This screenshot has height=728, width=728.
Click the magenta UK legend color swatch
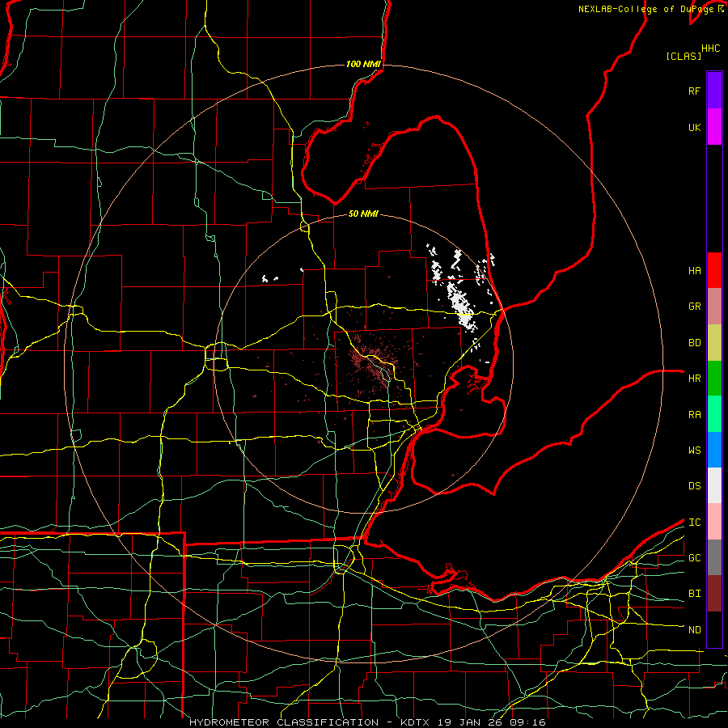coord(714,127)
